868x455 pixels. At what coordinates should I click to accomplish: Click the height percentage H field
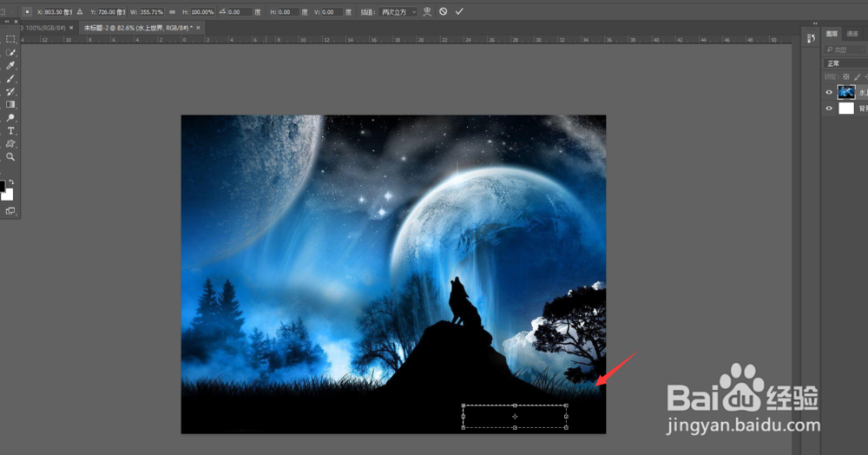[202, 11]
